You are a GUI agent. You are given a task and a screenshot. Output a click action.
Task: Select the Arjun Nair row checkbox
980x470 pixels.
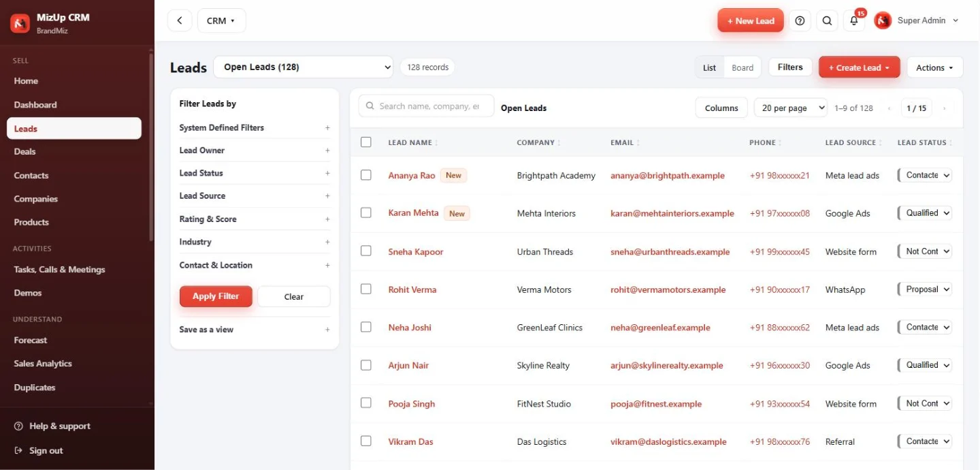pyautogui.click(x=366, y=365)
